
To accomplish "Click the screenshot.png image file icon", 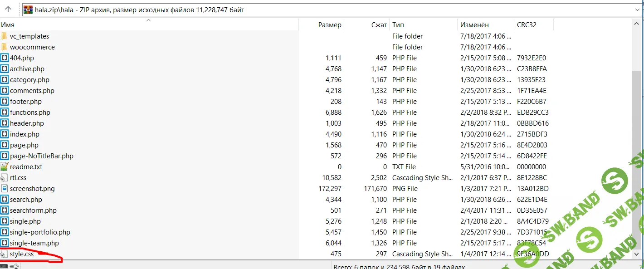I will 5,189.
